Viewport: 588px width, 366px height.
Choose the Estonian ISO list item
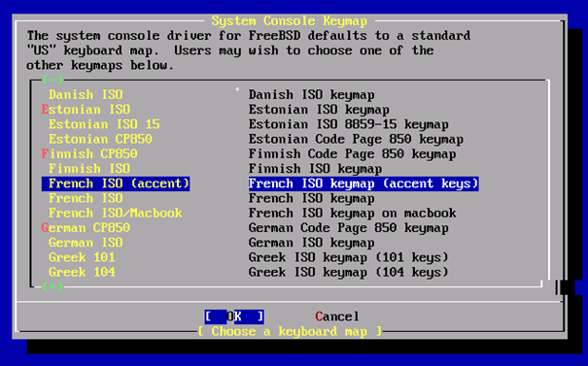(x=86, y=110)
